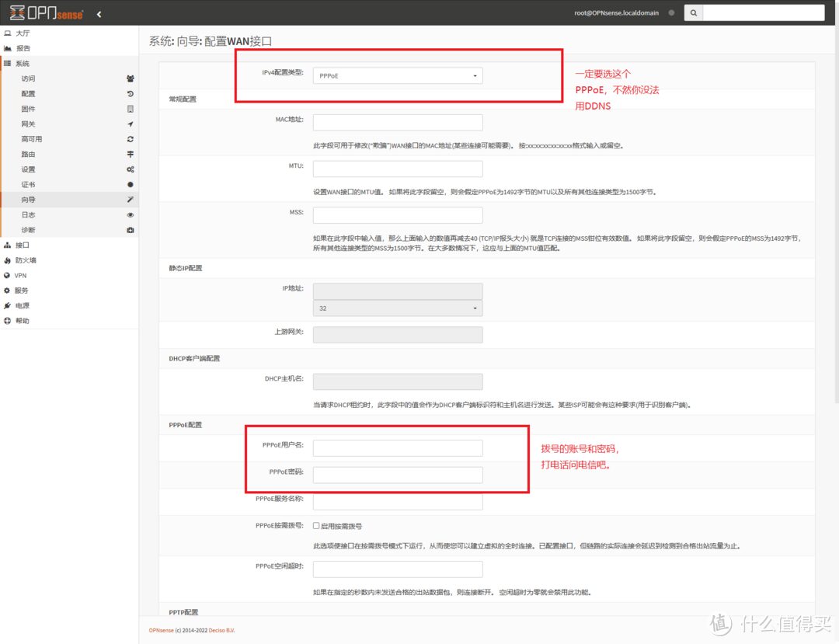Enable the 启用按需拨号 checkbox
Screen dimensions: 839x644
(316, 526)
